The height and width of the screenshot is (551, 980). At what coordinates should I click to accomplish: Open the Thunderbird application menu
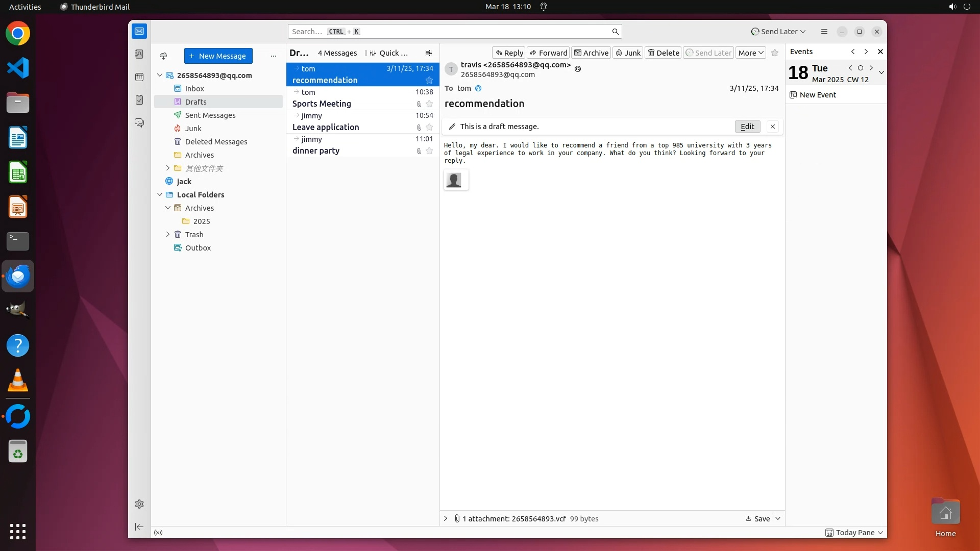click(824, 32)
